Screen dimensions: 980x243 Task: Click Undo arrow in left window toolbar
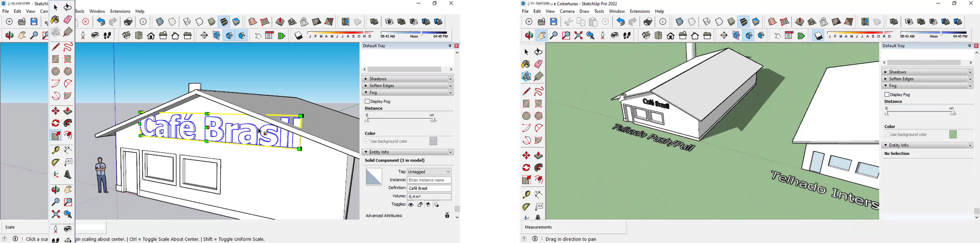coord(101,22)
